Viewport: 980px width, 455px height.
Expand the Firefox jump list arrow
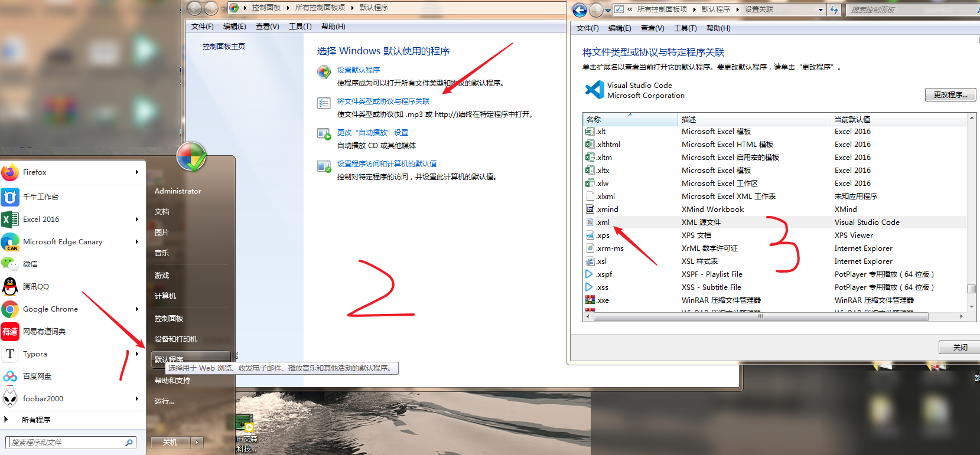tap(136, 172)
